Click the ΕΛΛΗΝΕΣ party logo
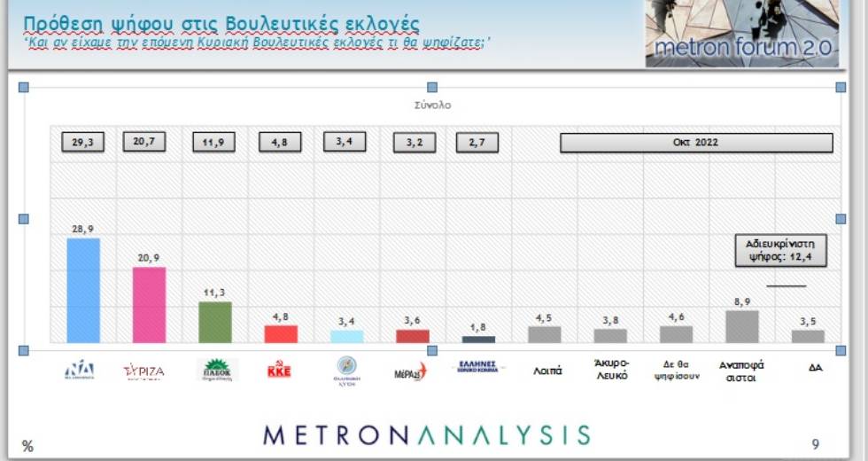The width and height of the screenshot is (868, 461). [477, 366]
